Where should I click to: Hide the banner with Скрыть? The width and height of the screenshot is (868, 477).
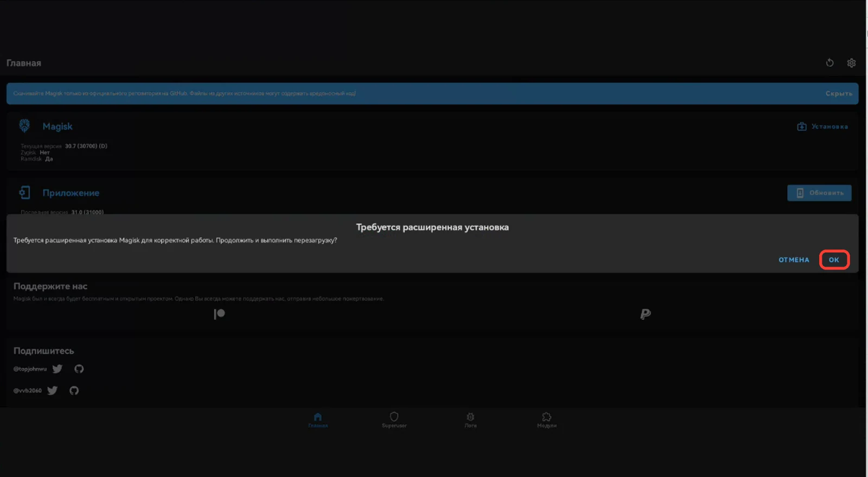(839, 94)
